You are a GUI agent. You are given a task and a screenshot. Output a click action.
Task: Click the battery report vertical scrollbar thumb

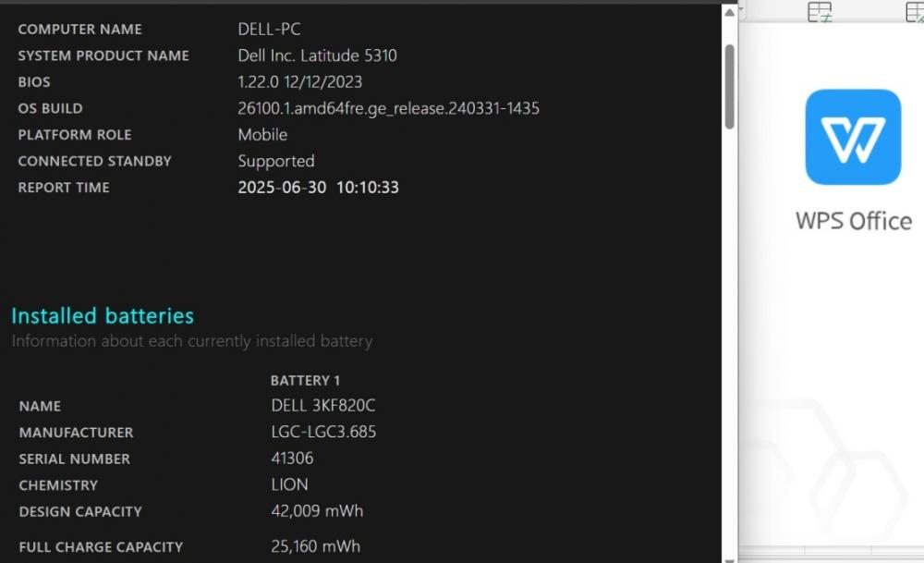click(730, 87)
